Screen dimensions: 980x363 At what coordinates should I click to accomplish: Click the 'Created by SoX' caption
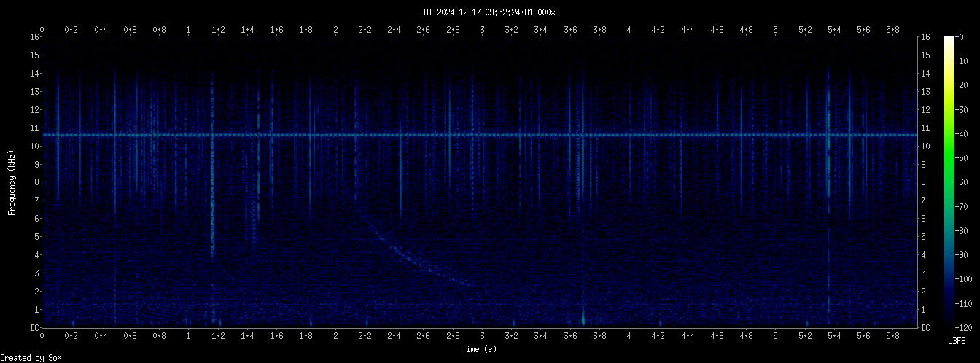pos(31,358)
